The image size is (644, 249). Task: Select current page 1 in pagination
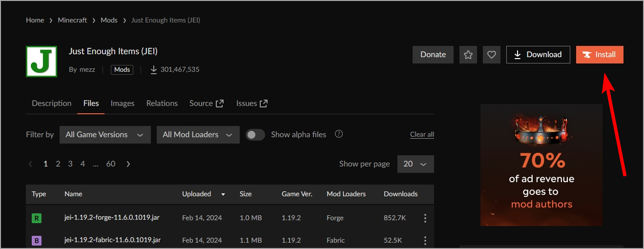point(46,164)
